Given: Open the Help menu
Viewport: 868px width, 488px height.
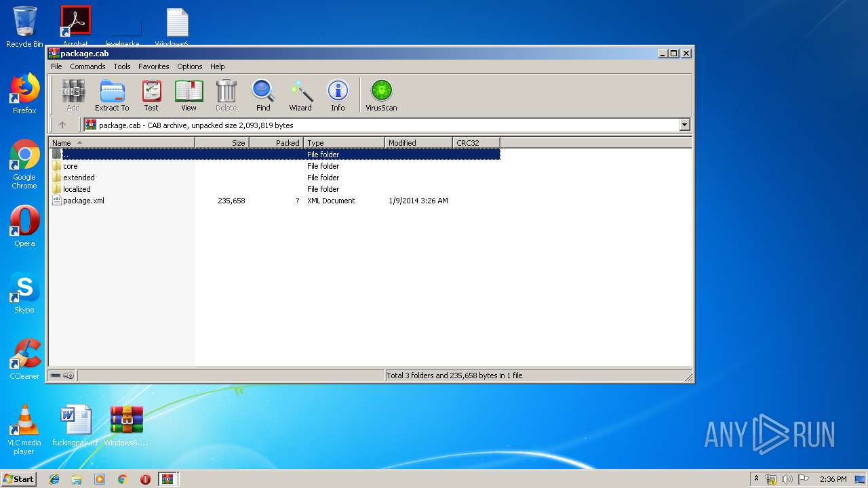Looking at the screenshot, I should pos(217,66).
